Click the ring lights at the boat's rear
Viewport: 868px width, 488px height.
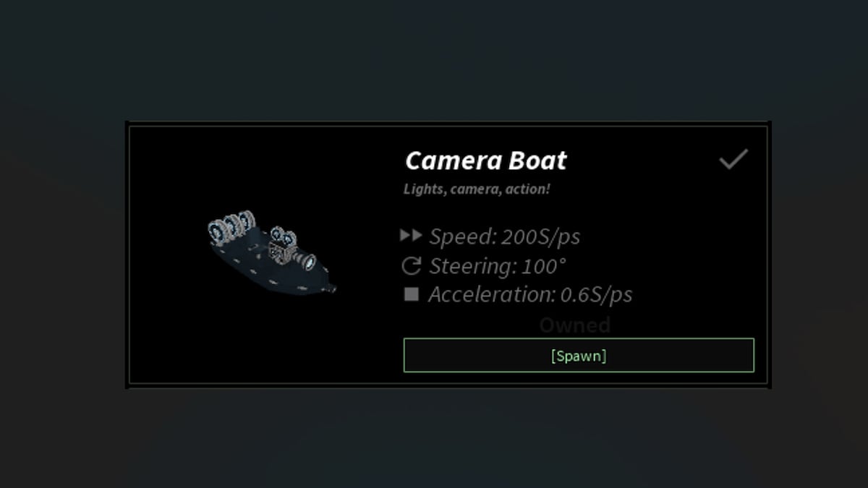pos(231,226)
